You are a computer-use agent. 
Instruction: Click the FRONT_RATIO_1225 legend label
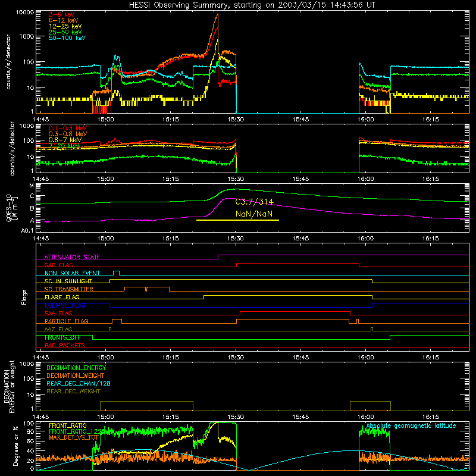pyautogui.click(x=77, y=432)
